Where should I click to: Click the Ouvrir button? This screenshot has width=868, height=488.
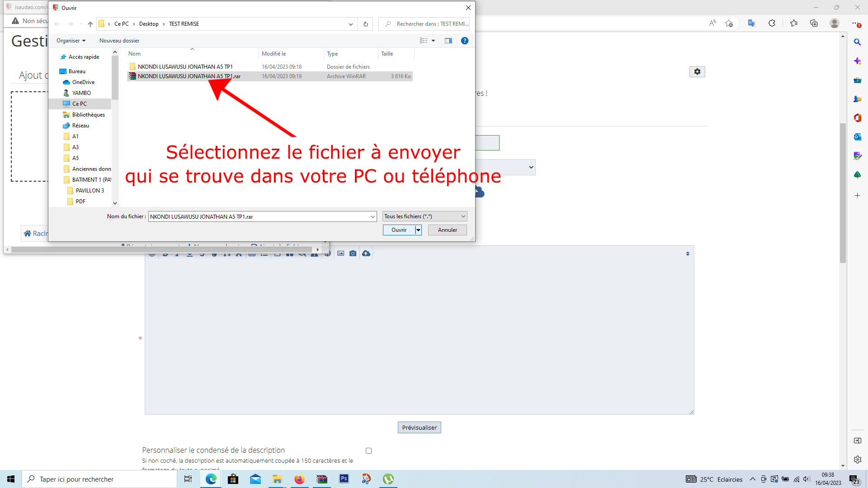pos(399,230)
